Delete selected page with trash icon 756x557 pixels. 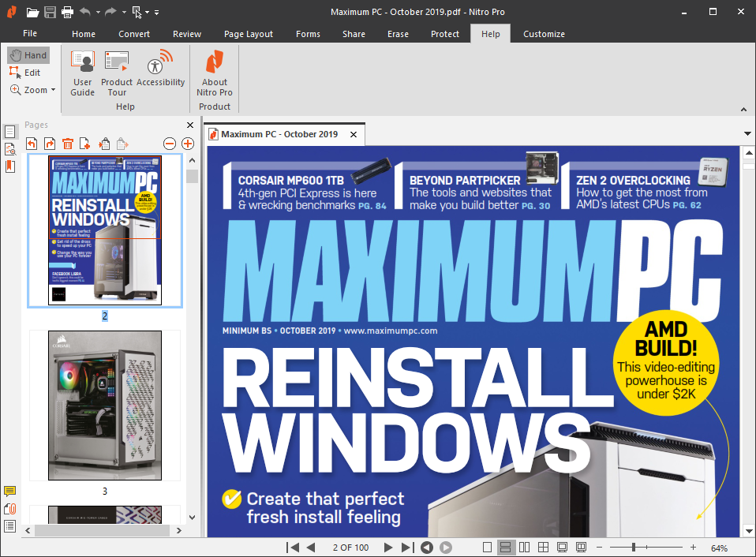coord(68,144)
